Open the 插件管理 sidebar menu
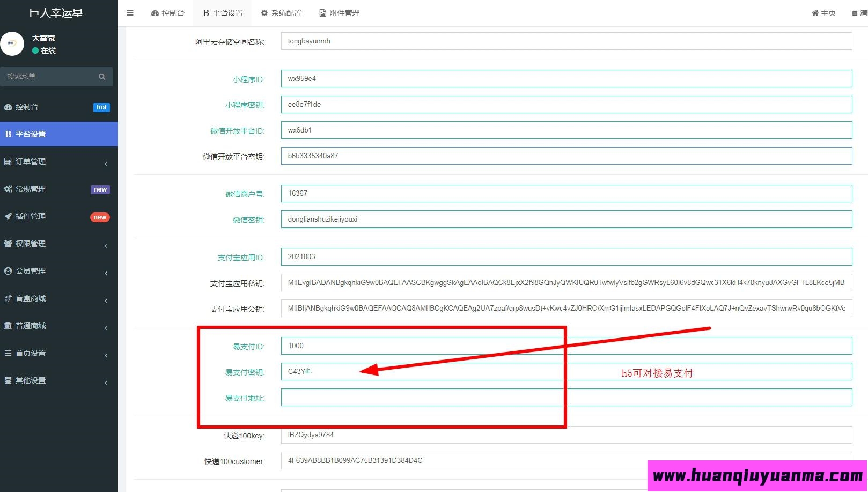868x492 pixels. click(x=59, y=216)
